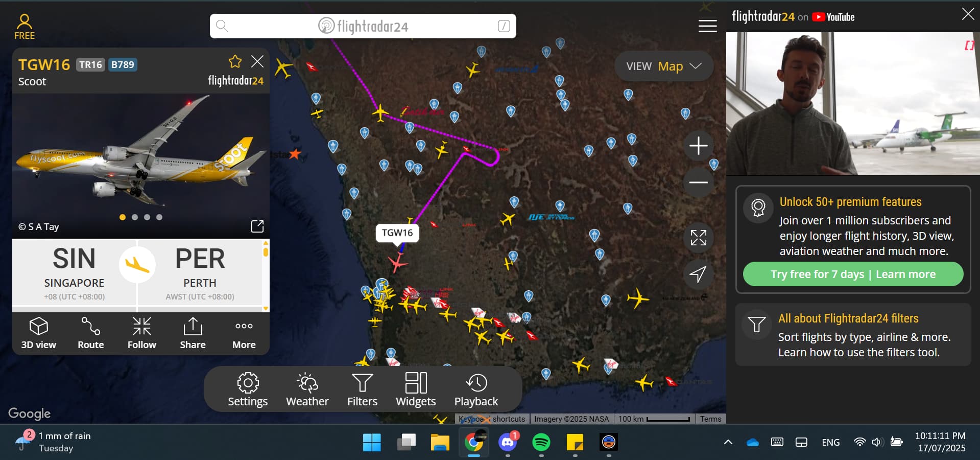The height and width of the screenshot is (460, 980).
Task: Share the TGW16 flight
Action: 193,333
